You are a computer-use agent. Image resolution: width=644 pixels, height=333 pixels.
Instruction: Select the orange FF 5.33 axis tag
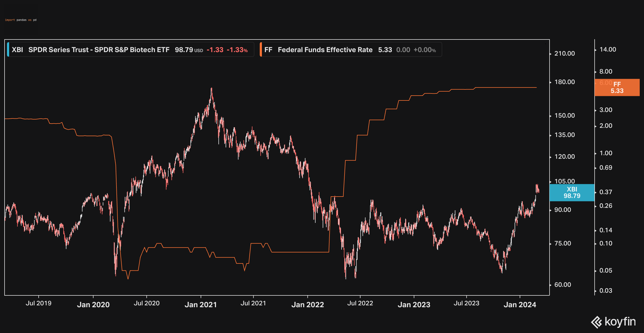[617, 88]
